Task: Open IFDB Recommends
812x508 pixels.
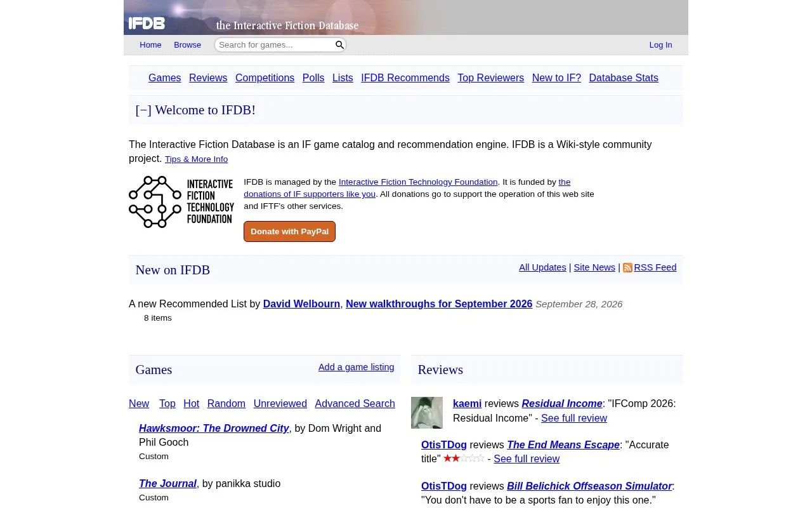Action: 405,77
